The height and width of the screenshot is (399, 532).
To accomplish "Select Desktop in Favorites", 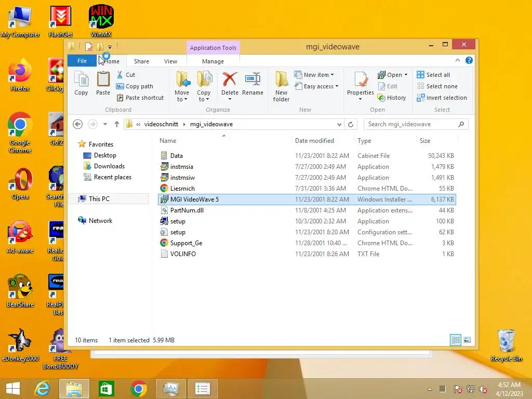I will click(105, 155).
